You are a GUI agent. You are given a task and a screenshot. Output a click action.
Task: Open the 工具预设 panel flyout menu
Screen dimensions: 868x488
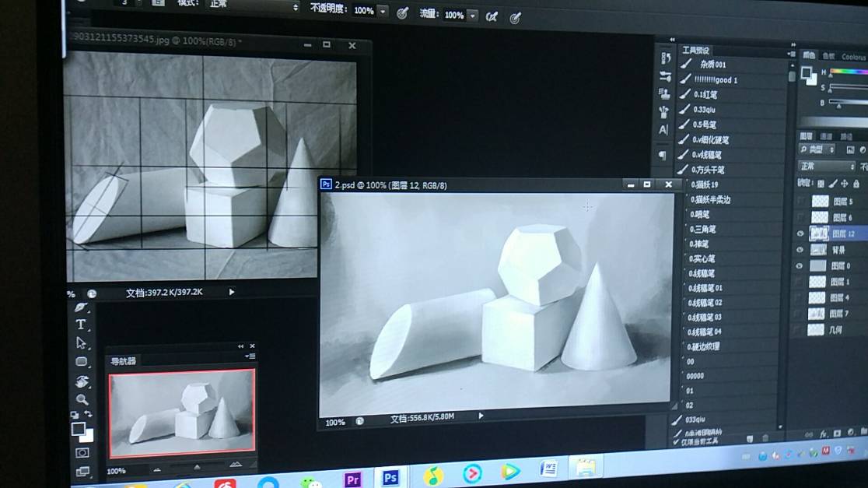pyautogui.click(x=791, y=53)
